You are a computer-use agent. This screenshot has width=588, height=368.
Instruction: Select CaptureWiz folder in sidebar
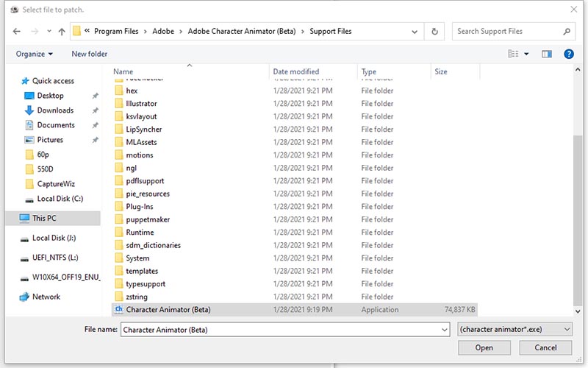[56, 184]
